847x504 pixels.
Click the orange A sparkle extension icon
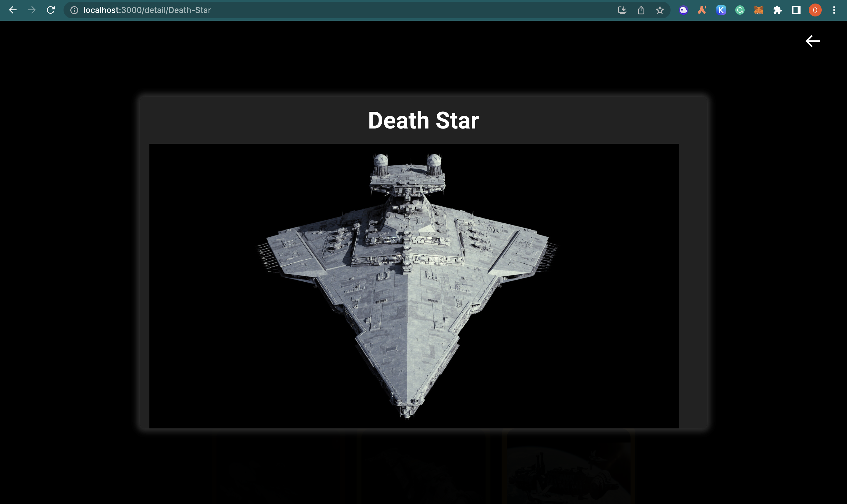tap(702, 10)
